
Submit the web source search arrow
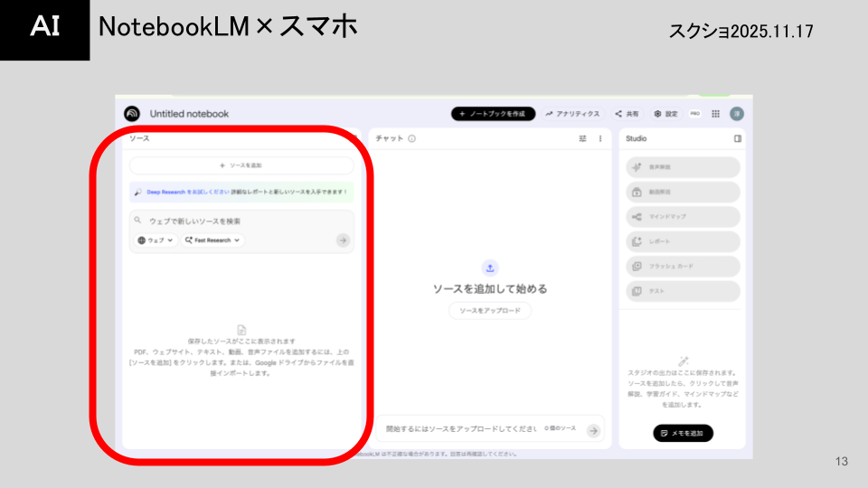(343, 240)
